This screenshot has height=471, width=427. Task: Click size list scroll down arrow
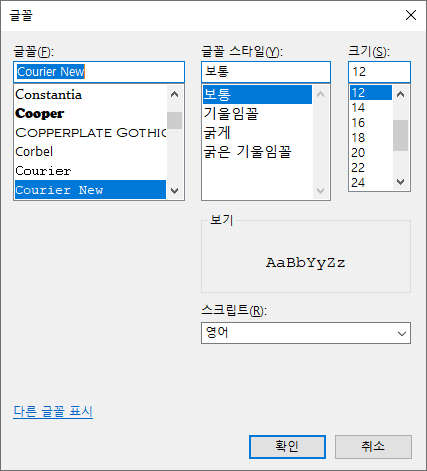tap(400, 182)
